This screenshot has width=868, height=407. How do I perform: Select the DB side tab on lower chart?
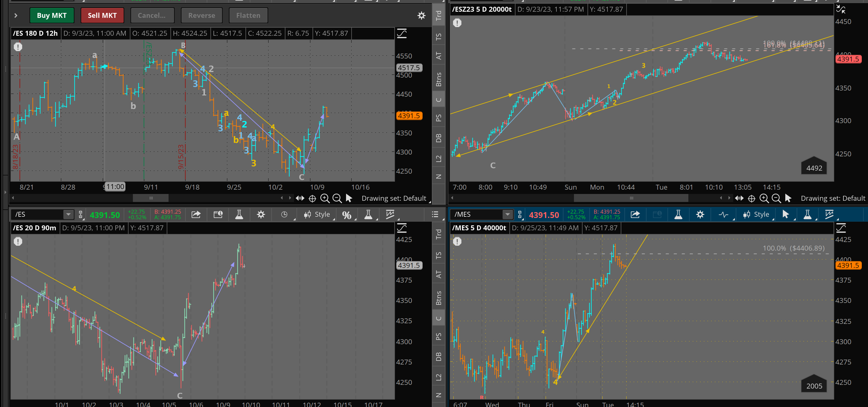point(438,357)
